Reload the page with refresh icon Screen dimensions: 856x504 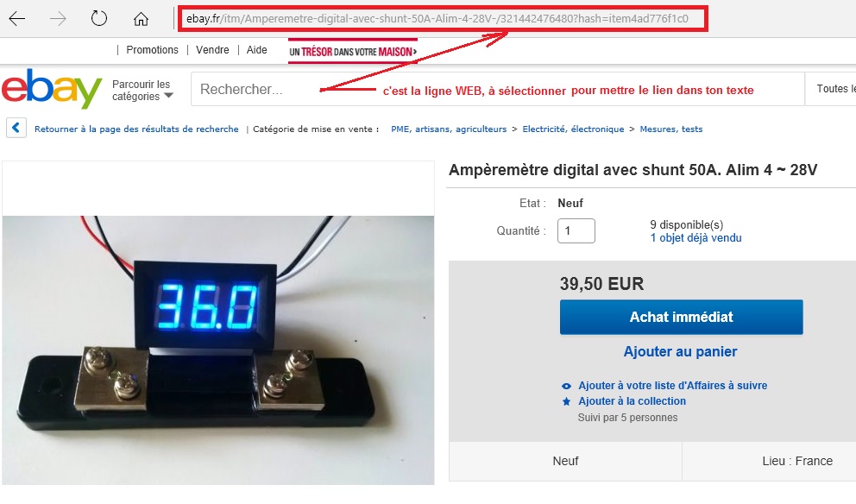tap(99, 18)
